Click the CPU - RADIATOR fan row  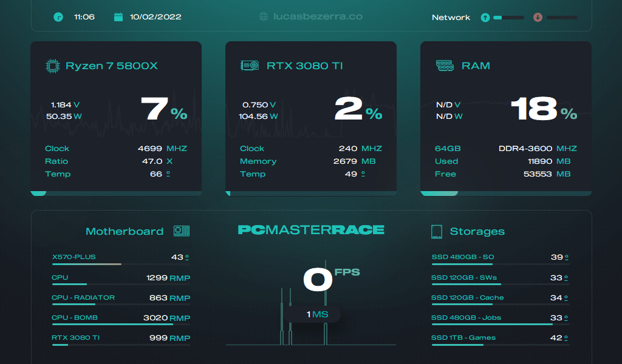[121, 299]
